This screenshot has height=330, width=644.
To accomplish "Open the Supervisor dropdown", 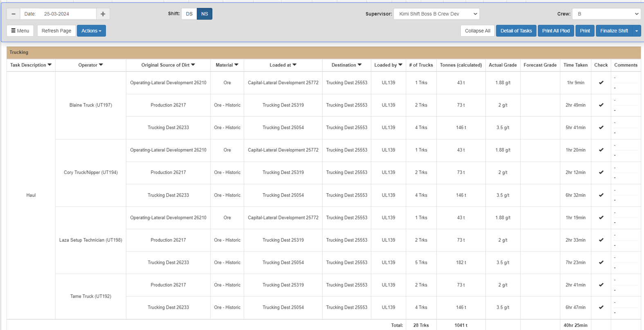I will pos(436,14).
